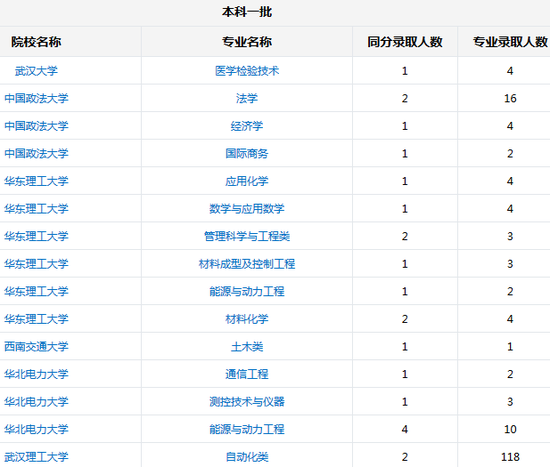550x467 pixels.
Task: Click the 专业名称 column header
Action: pyautogui.click(x=247, y=42)
